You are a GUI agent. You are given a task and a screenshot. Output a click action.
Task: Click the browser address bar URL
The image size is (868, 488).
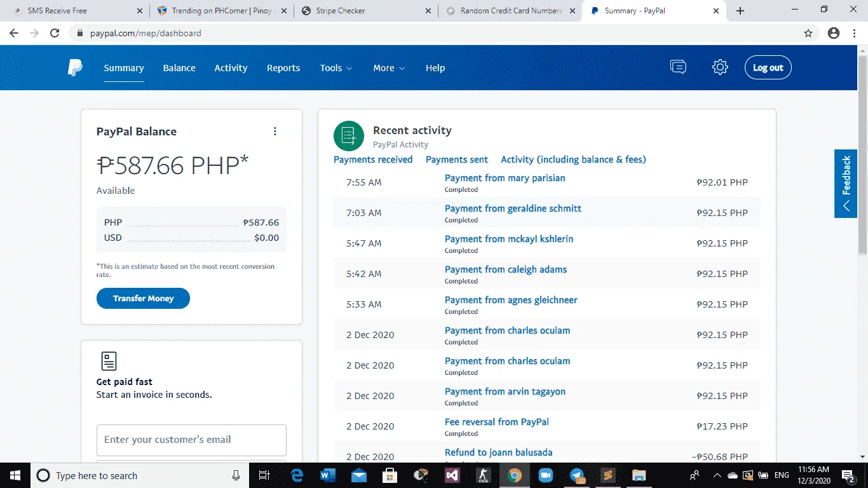146,33
